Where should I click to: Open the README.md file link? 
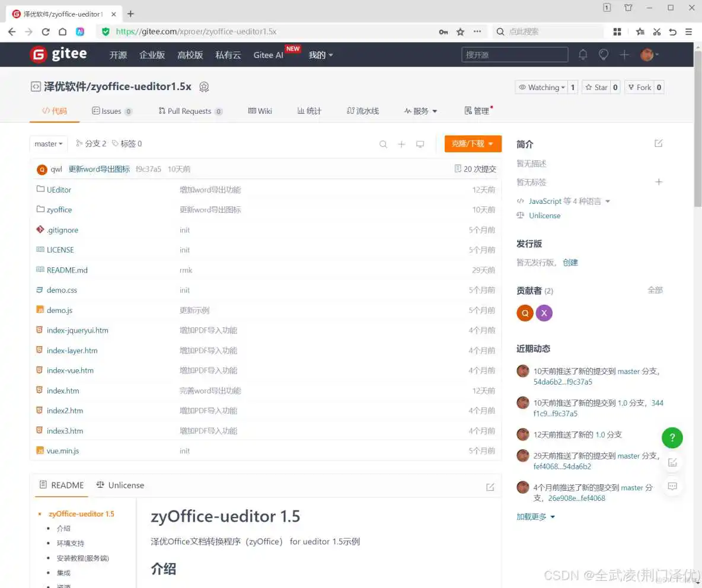tap(67, 270)
